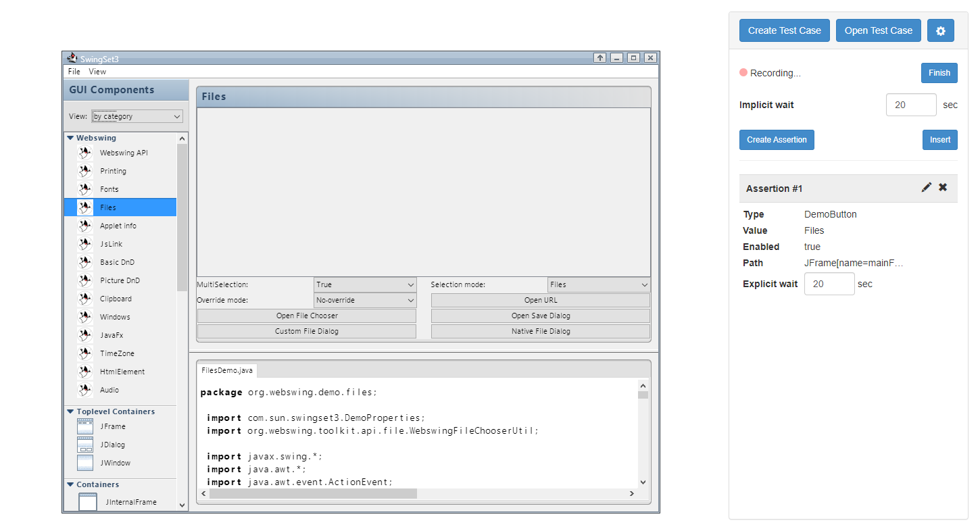Open the Override mode dropdown
This screenshot has height=527, width=980.
pos(365,300)
